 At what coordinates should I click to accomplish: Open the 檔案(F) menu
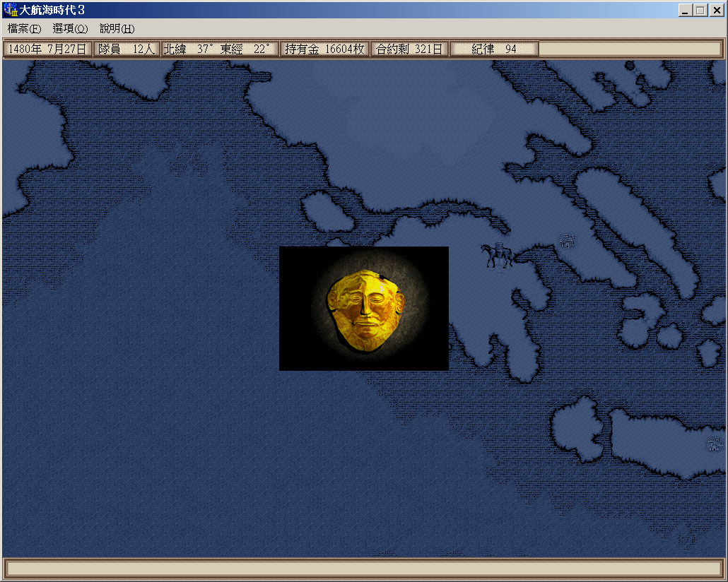click(24, 29)
